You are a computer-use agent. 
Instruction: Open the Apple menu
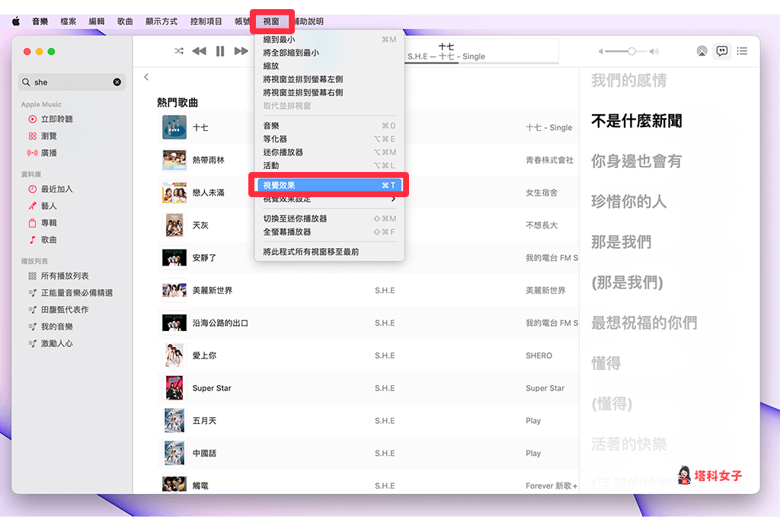click(16, 21)
